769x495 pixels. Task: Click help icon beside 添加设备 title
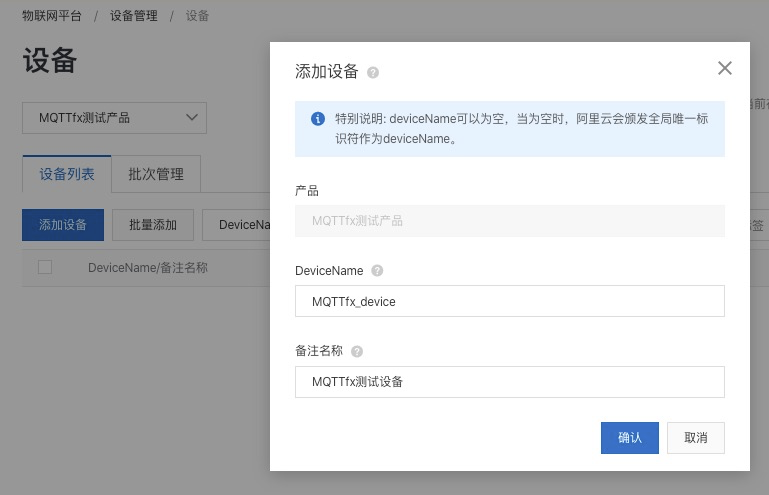pyautogui.click(x=373, y=73)
